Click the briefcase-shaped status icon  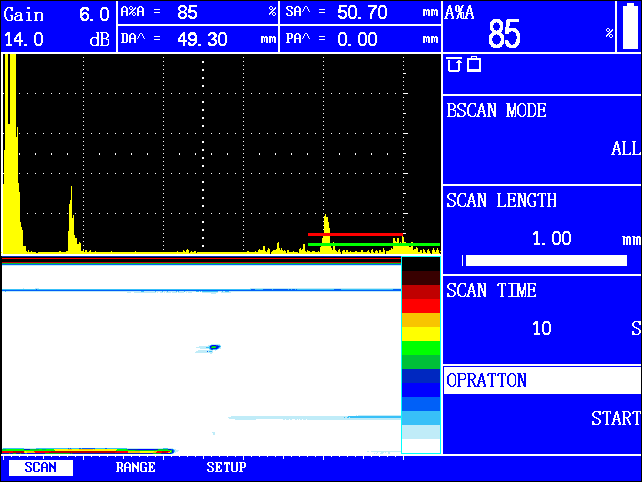click(x=473, y=65)
